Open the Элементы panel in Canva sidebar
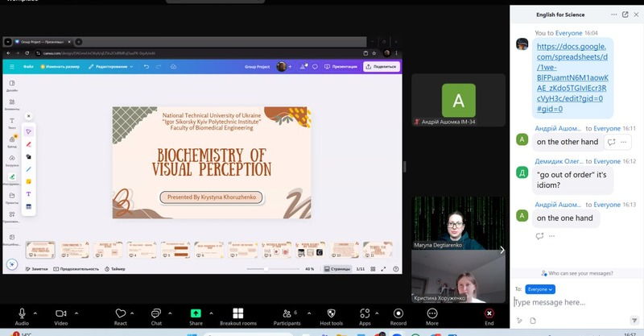Screen dimensions: 644x336 point(12,105)
